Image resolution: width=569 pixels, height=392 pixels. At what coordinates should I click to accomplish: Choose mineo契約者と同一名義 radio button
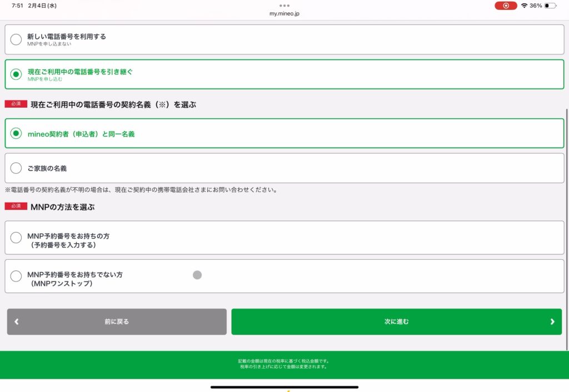click(x=16, y=134)
